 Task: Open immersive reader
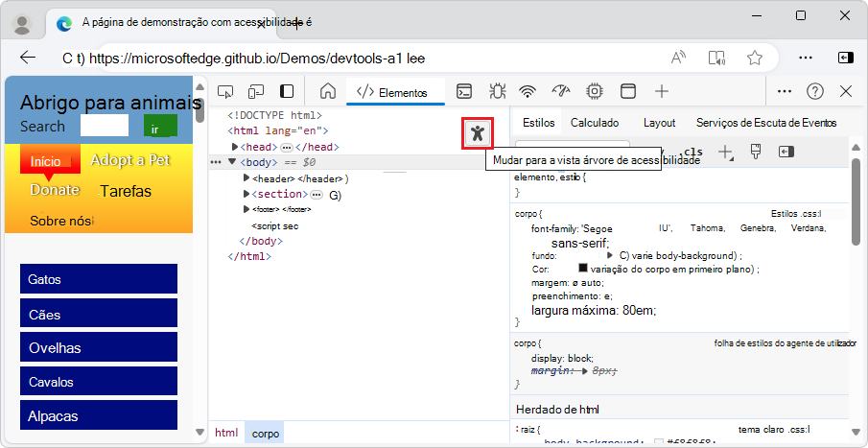coord(716,58)
